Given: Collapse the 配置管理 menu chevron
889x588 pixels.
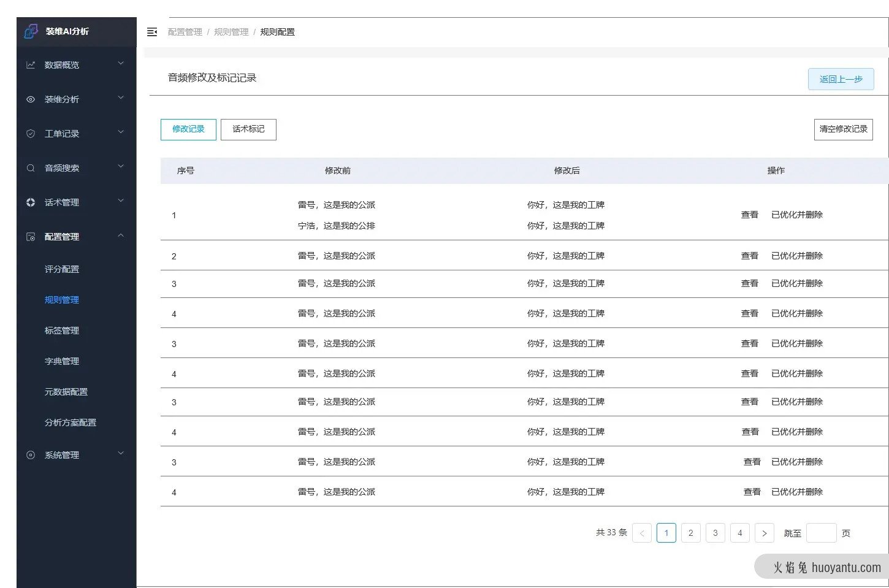Looking at the screenshot, I should pos(121,235).
